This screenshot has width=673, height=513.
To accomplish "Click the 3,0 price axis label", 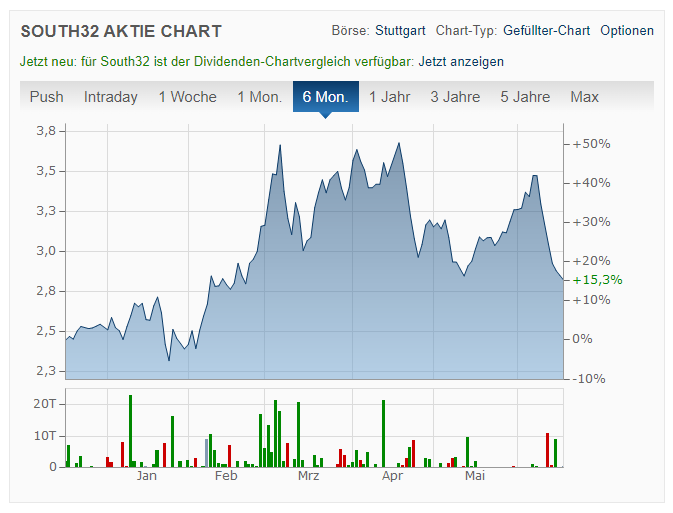I will pyautogui.click(x=46, y=251).
